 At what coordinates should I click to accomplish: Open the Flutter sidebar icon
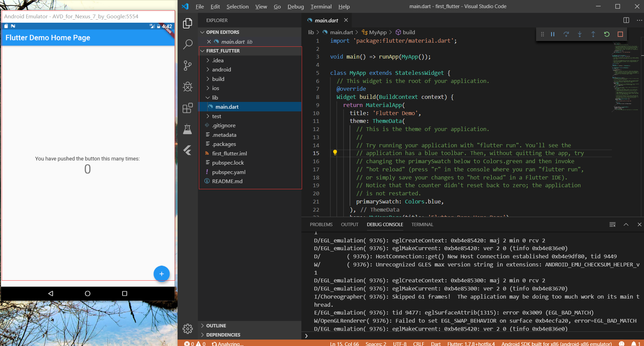click(188, 150)
